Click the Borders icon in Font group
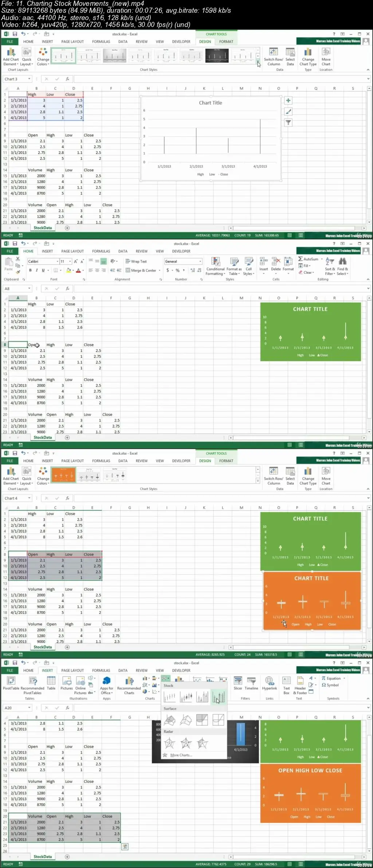Image resolution: width=373 pixels, height=868 pixels. click(x=56, y=270)
